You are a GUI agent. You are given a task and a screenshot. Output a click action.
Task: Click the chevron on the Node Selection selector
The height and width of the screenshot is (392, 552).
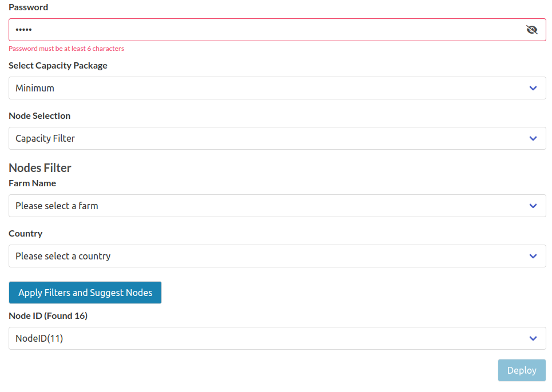[x=533, y=138]
